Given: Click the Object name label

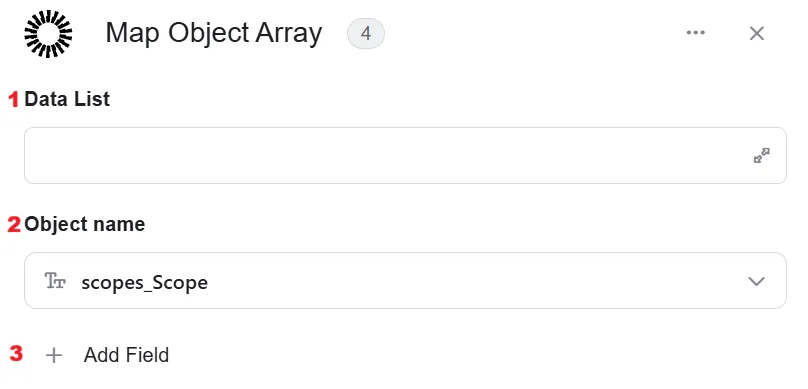Looking at the screenshot, I should pos(85,224).
